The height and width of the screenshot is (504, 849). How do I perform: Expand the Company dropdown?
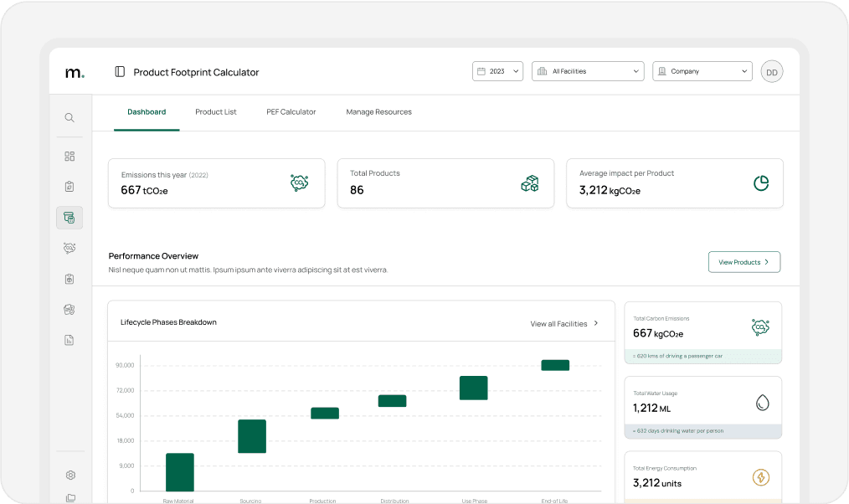[x=702, y=71]
